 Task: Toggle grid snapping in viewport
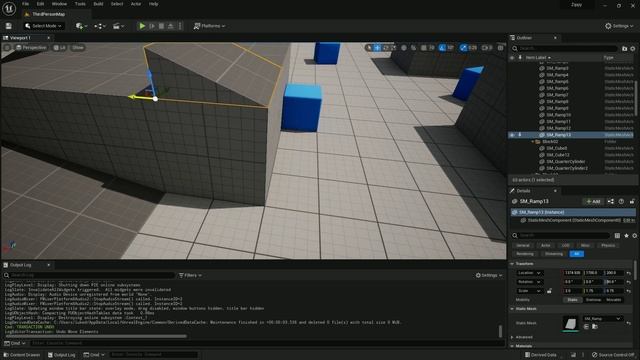(424, 48)
